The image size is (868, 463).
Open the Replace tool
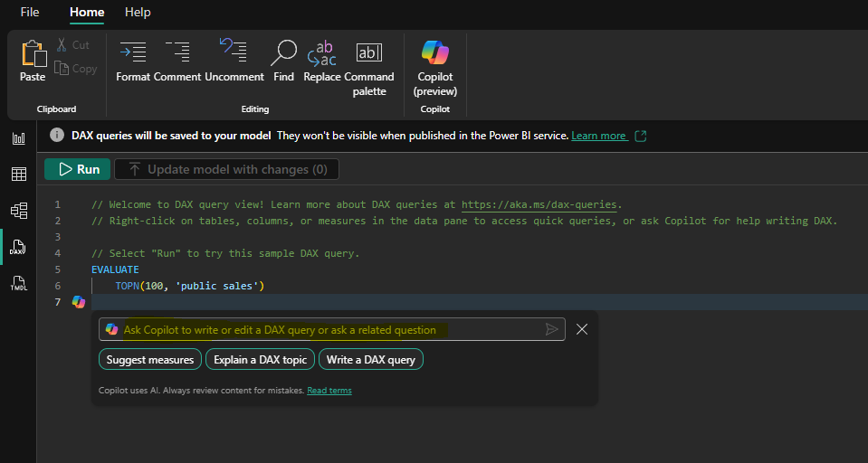322,60
